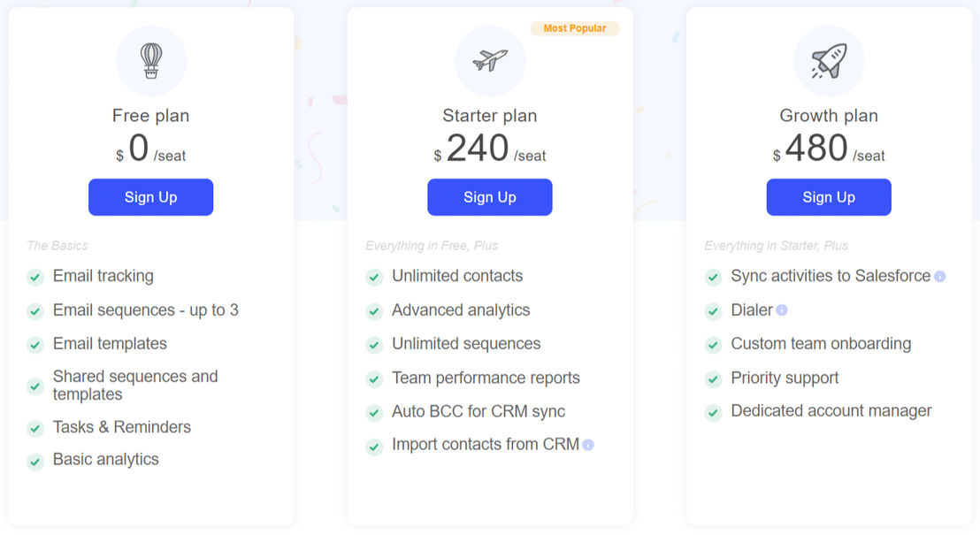Viewport: 980px width, 535px height.
Task: Click the checkmark next to Dedicated account manager
Action: point(713,412)
